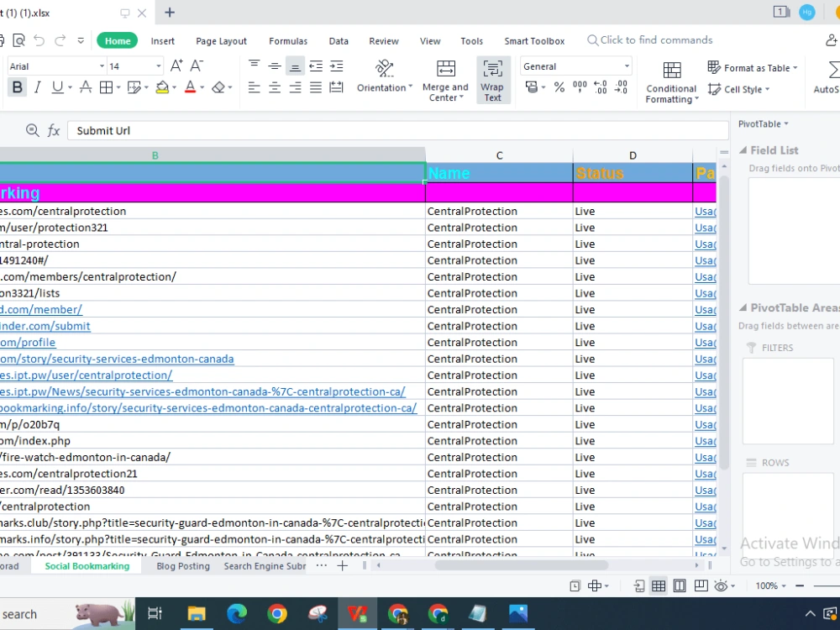Open the Page Layout tab
Viewport: 840px width, 630px height.
pyautogui.click(x=221, y=41)
